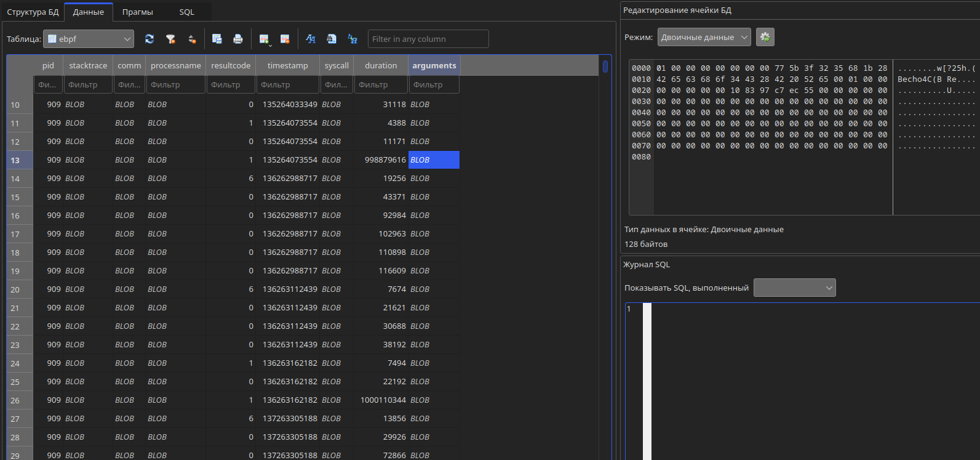The image size is (980, 460).
Task: Click the duration column header
Action: [x=381, y=65]
